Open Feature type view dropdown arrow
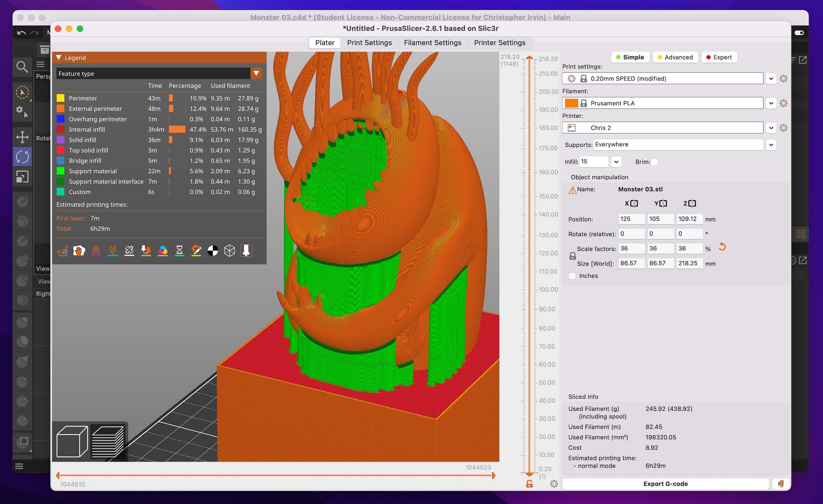 (x=256, y=73)
